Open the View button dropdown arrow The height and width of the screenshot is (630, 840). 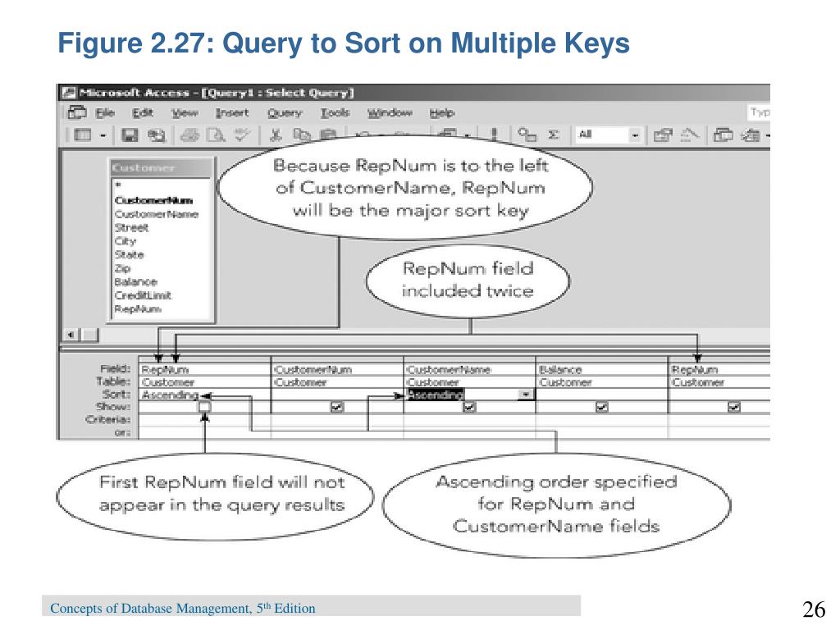click(x=103, y=135)
